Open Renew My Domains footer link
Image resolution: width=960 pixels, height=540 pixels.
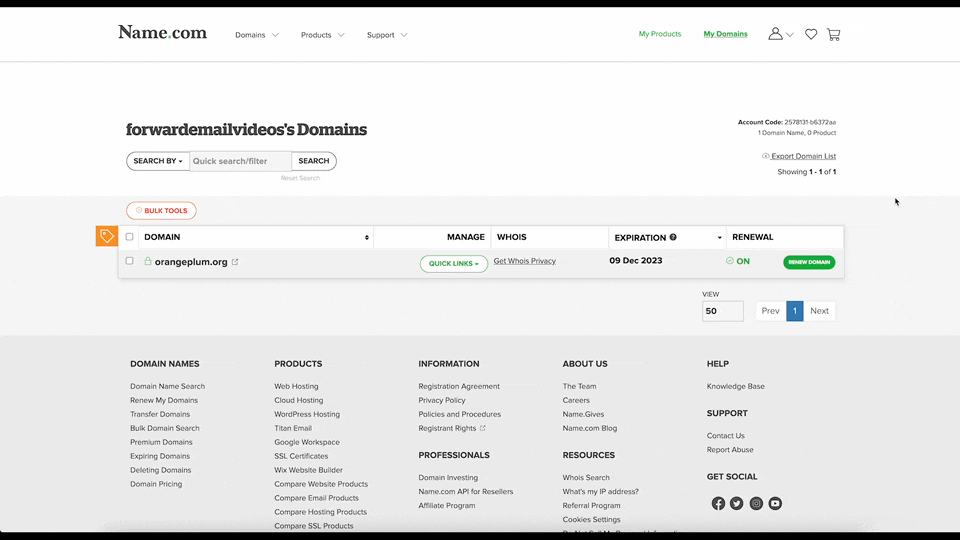point(163,400)
